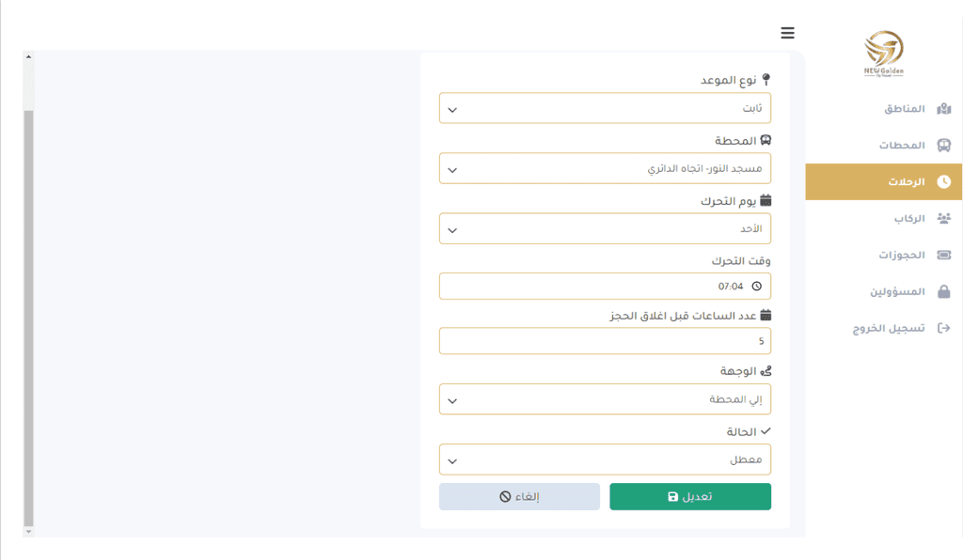This screenshot has height=560, width=963.
Task: Click the clock icon beside الرحلات
Action: coord(944,181)
